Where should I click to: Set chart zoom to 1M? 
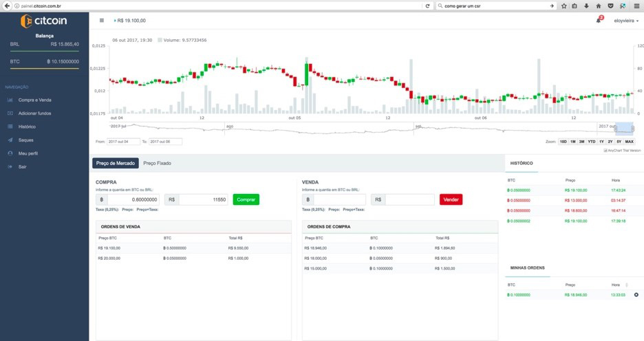point(572,142)
